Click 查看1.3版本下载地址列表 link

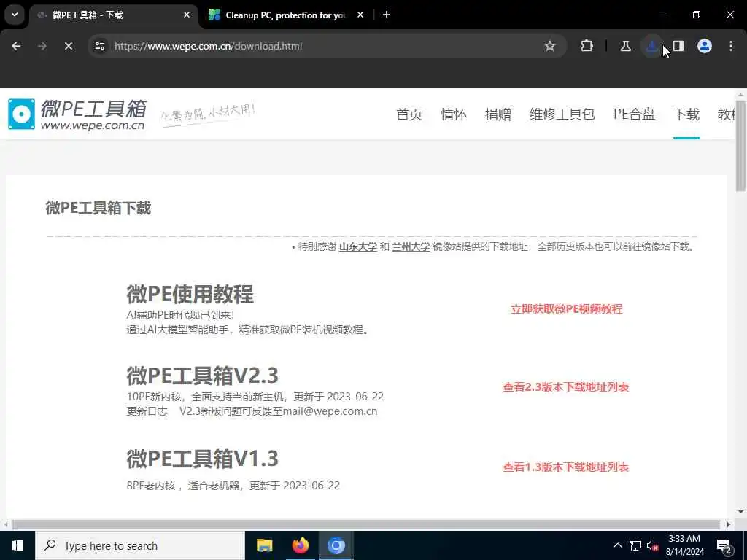(566, 467)
